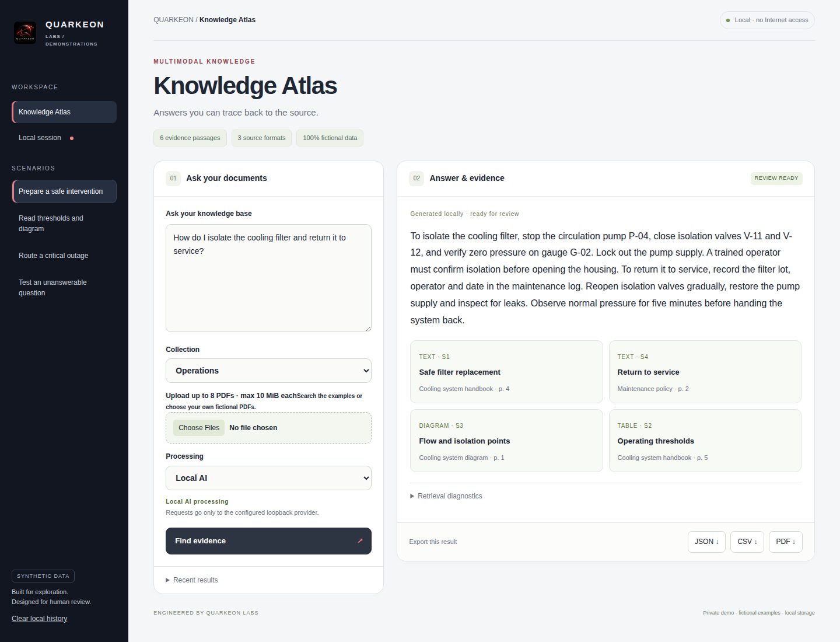Click 'Generated locally · ready for review' text
Screen dimensions: 840x642
click(x=464, y=214)
